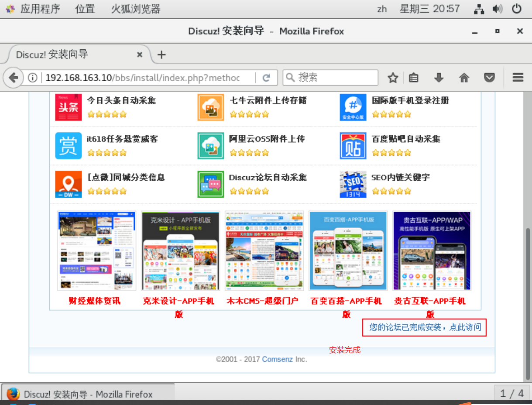Open the 百度贴吧自动采集 plugin icon
Screen dimensions: 532x405
pos(353,146)
